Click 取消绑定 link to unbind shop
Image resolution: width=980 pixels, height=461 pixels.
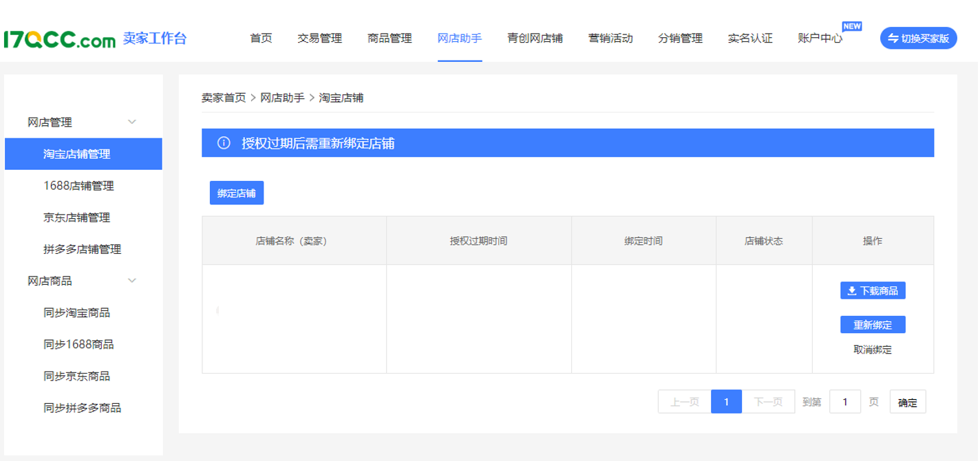click(x=873, y=350)
